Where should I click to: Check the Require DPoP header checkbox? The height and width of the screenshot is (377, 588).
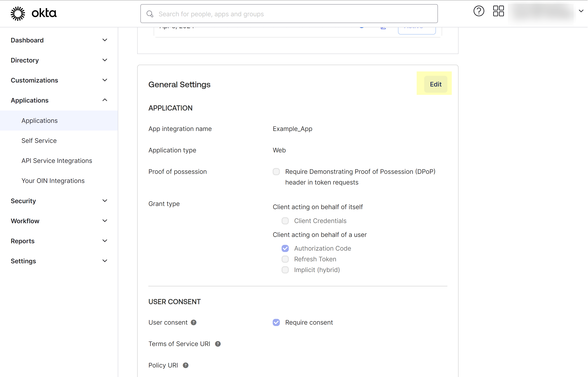pyautogui.click(x=276, y=172)
